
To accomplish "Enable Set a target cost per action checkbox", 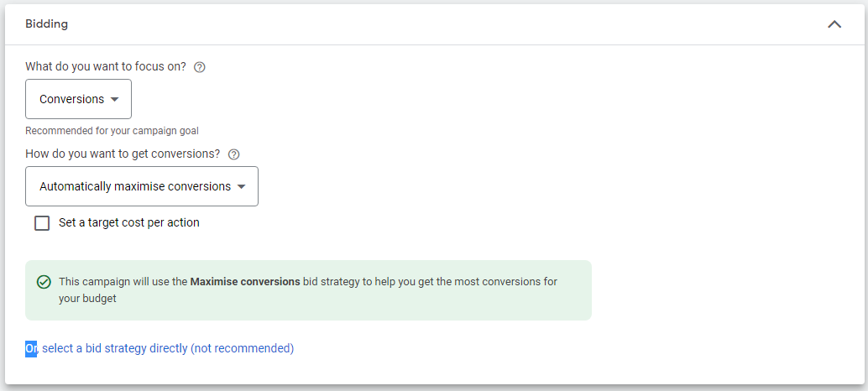I will (x=42, y=223).
